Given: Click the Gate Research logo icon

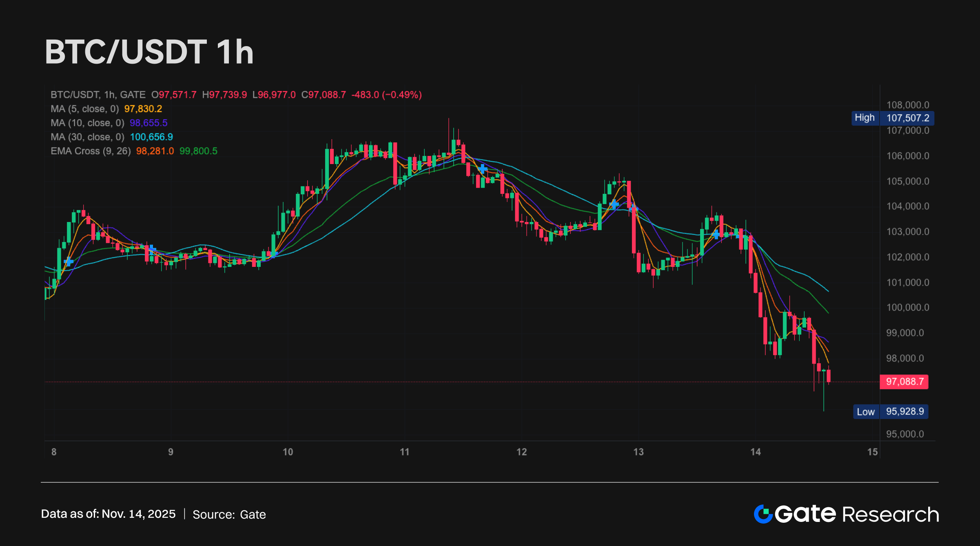Looking at the screenshot, I should click(x=763, y=514).
